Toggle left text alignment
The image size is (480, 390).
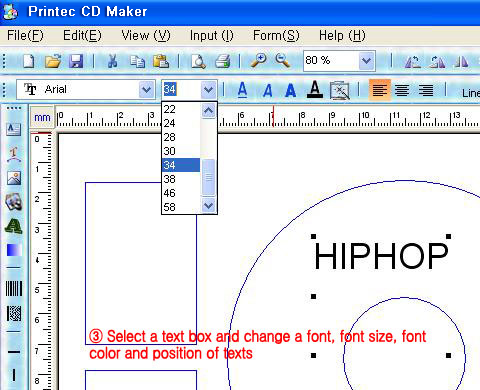[380, 90]
